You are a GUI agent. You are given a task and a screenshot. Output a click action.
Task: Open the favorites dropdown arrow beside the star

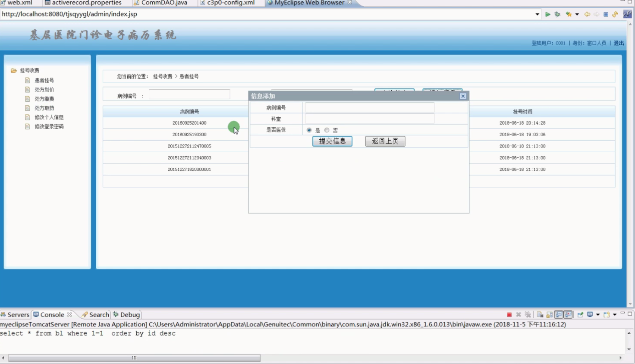[577, 14]
